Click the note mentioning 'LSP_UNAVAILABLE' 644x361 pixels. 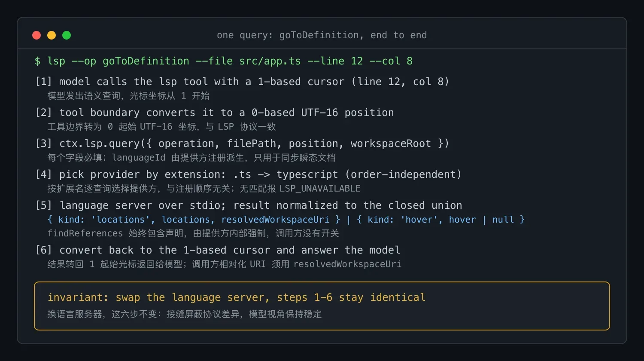click(x=204, y=189)
